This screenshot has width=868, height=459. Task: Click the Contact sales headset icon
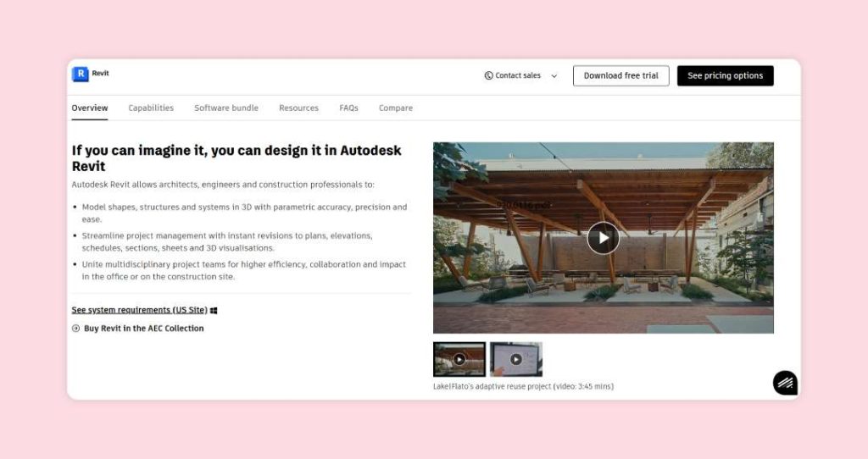pyautogui.click(x=489, y=75)
